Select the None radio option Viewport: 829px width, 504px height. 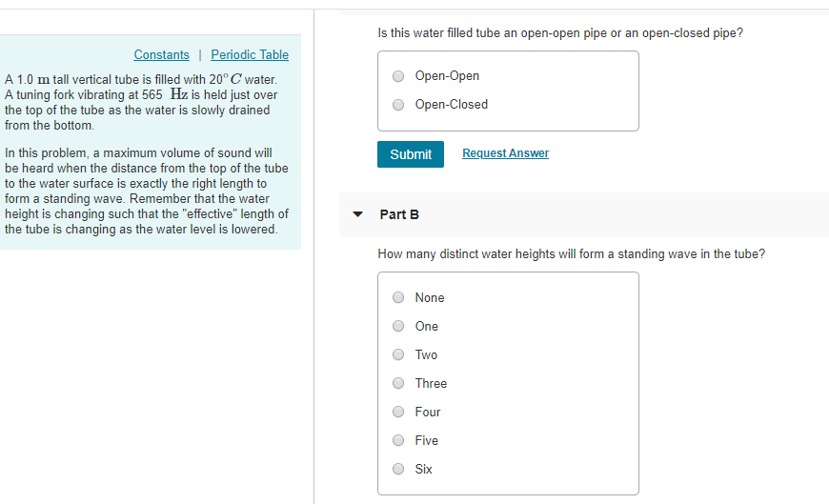coord(398,298)
